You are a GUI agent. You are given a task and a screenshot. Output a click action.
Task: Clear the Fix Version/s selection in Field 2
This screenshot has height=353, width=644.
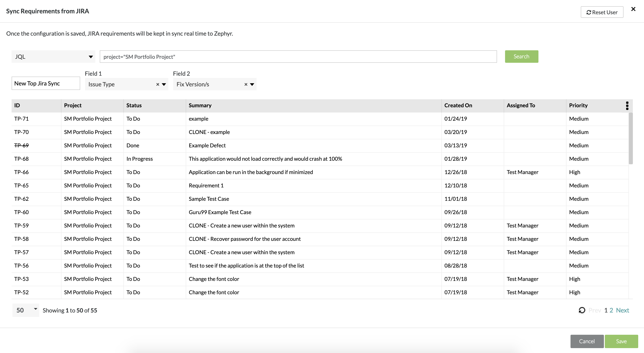(x=246, y=84)
